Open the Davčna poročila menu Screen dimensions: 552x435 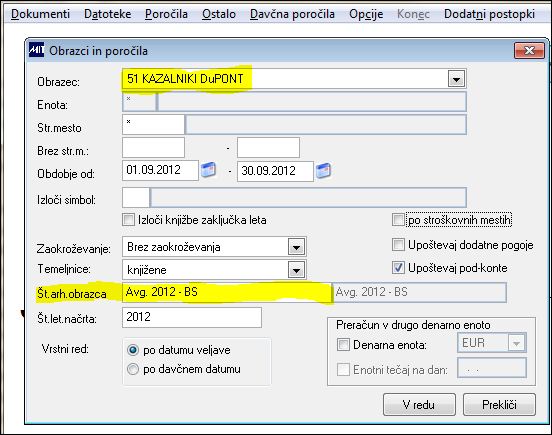[x=292, y=14]
